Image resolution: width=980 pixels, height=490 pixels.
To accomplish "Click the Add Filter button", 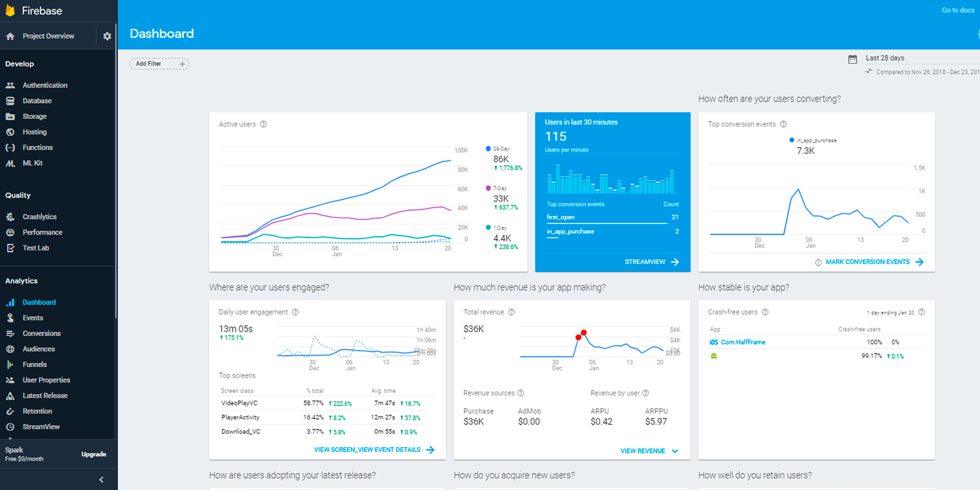I will tap(159, 64).
